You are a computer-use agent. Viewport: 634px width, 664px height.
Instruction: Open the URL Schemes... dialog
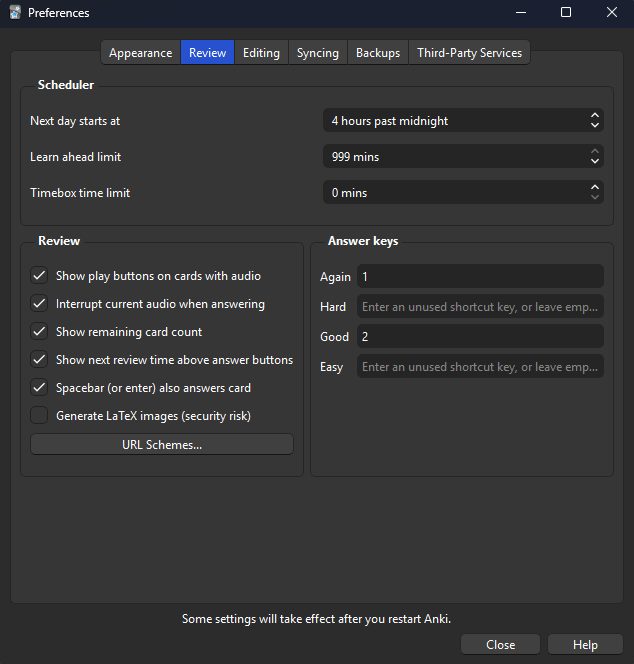point(162,444)
